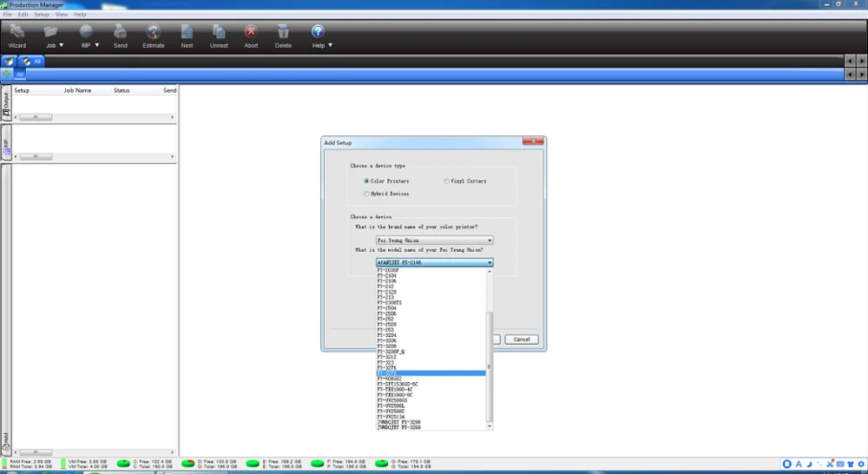Select the Hybrid Devices radio button
Image resolution: width=868 pixels, height=474 pixels.
[366, 194]
